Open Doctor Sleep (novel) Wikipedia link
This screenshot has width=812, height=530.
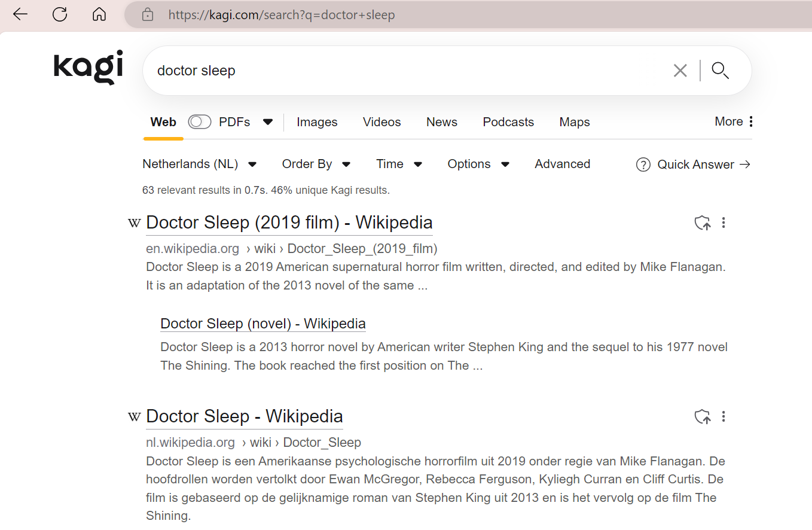tap(263, 324)
